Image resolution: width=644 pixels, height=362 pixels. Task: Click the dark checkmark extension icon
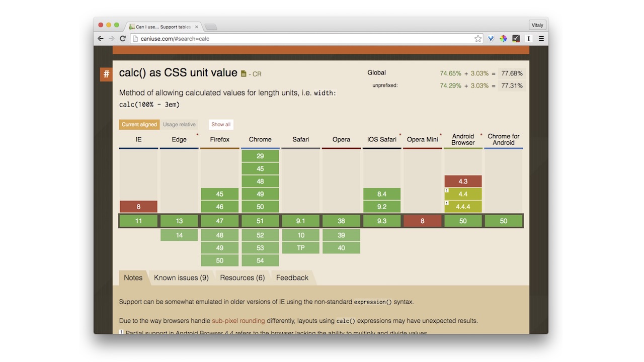tap(516, 39)
